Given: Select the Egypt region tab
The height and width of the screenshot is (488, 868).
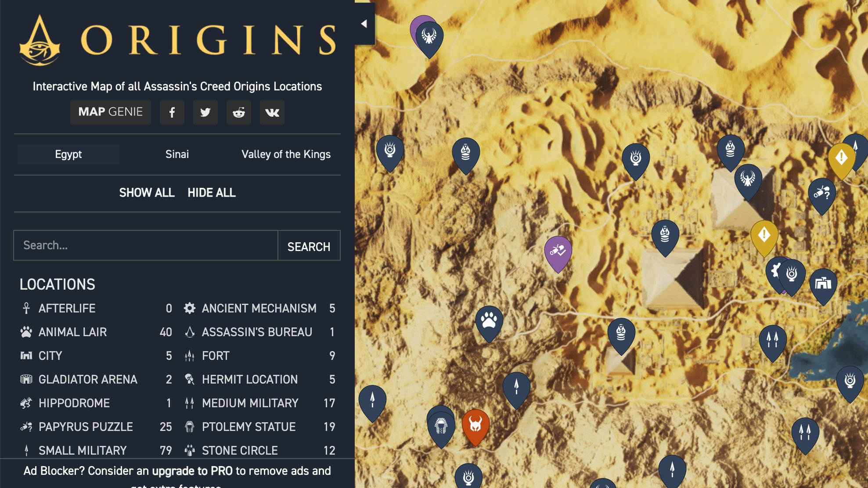Looking at the screenshot, I should coord(68,154).
